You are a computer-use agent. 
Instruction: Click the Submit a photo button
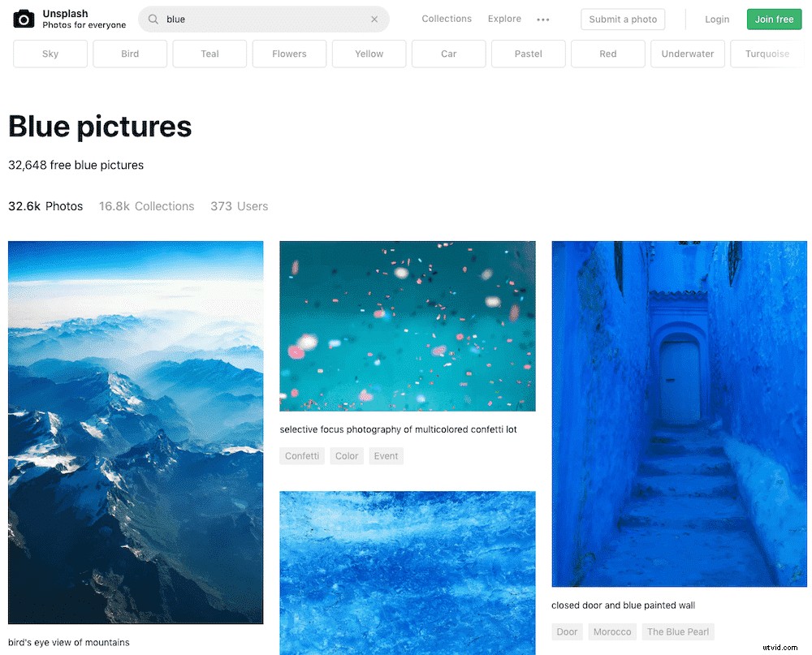click(623, 19)
